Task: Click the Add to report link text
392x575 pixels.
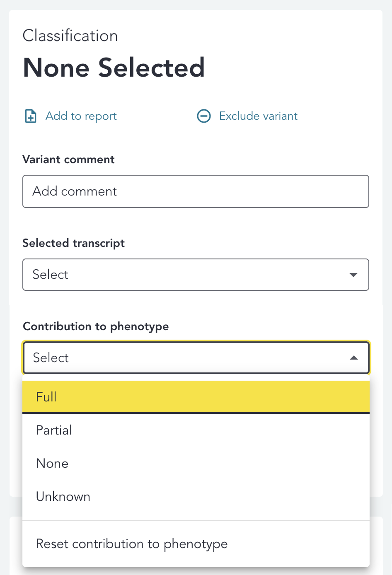Action: coord(81,116)
